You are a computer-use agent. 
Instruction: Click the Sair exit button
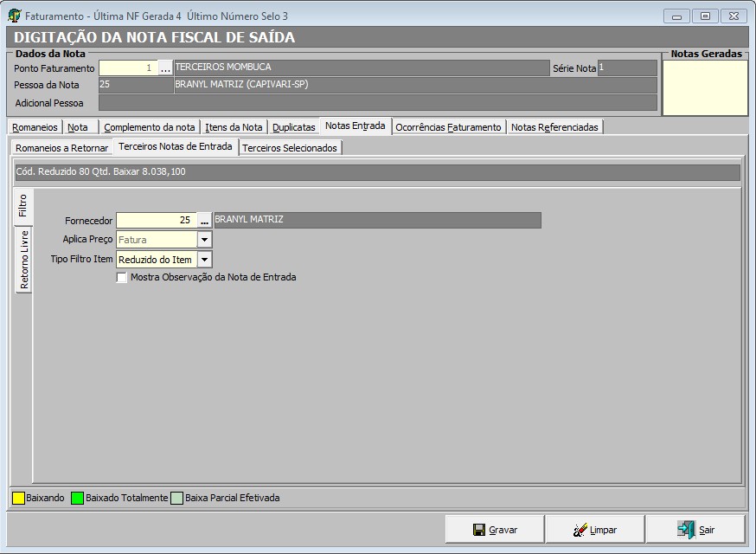[x=695, y=530]
